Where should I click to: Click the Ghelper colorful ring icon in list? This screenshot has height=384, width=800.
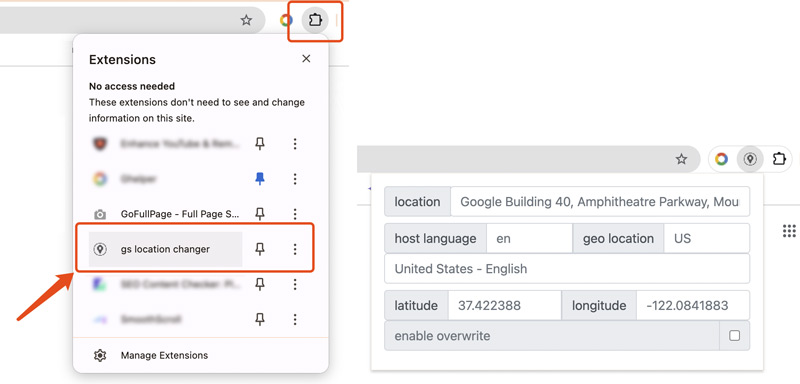click(100, 179)
